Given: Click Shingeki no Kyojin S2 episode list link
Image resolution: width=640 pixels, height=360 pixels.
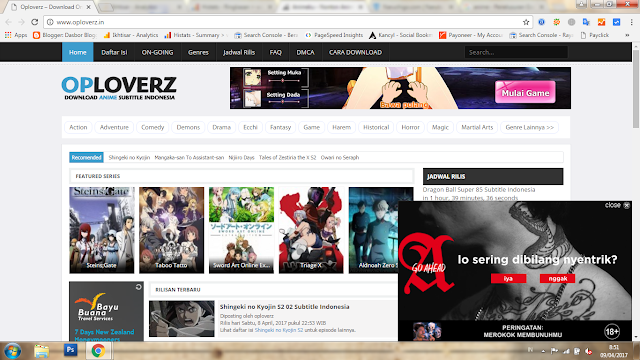Looking at the screenshot, I should pyautogui.click(x=279, y=330).
